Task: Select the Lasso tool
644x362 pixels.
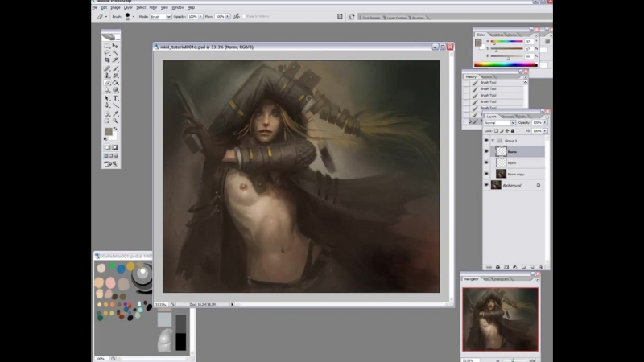Action: click(x=107, y=53)
